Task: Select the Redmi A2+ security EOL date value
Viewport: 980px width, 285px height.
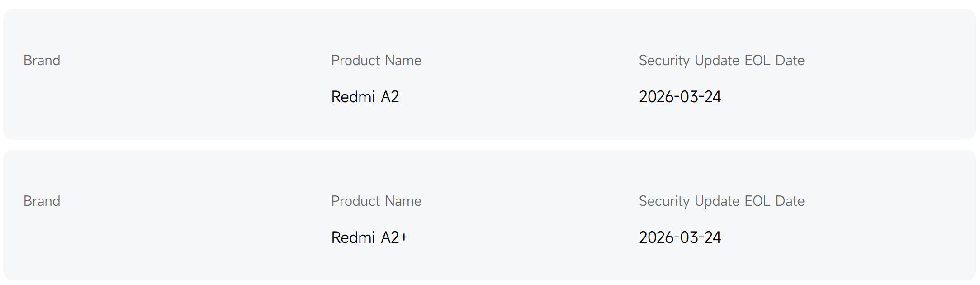Action: (680, 237)
